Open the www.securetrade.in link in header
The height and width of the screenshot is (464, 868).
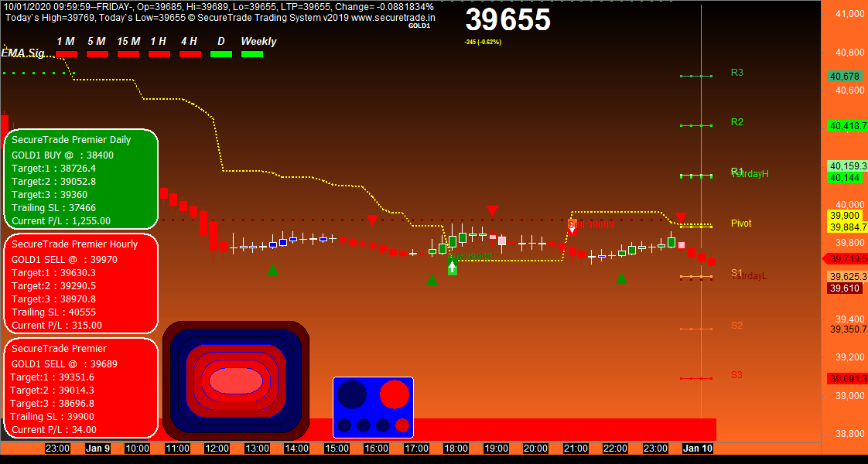[x=393, y=18]
